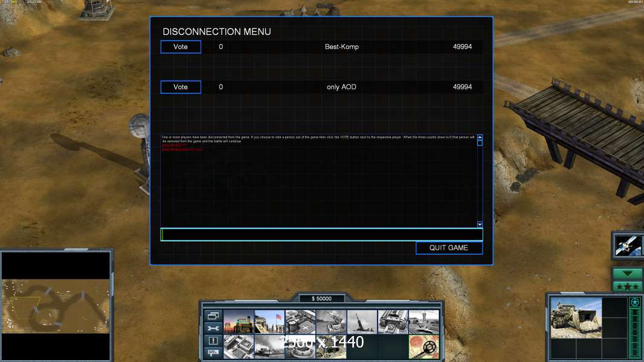Collapse panel with green down-arrow button
Viewport: 644px width, 362px height.
pos(627,273)
